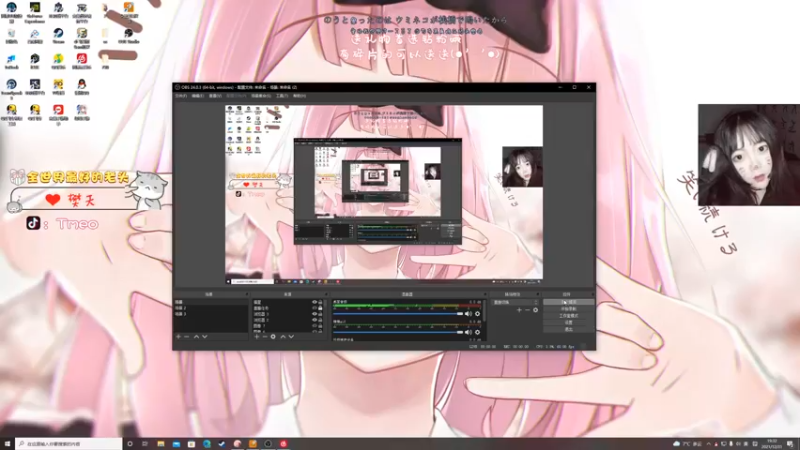Open the Windows Start menu
This screenshot has height=450, width=800.
coord(7,444)
